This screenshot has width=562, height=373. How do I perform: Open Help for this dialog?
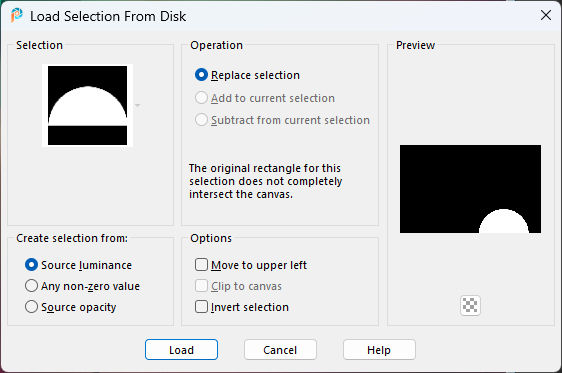[x=379, y=350]
